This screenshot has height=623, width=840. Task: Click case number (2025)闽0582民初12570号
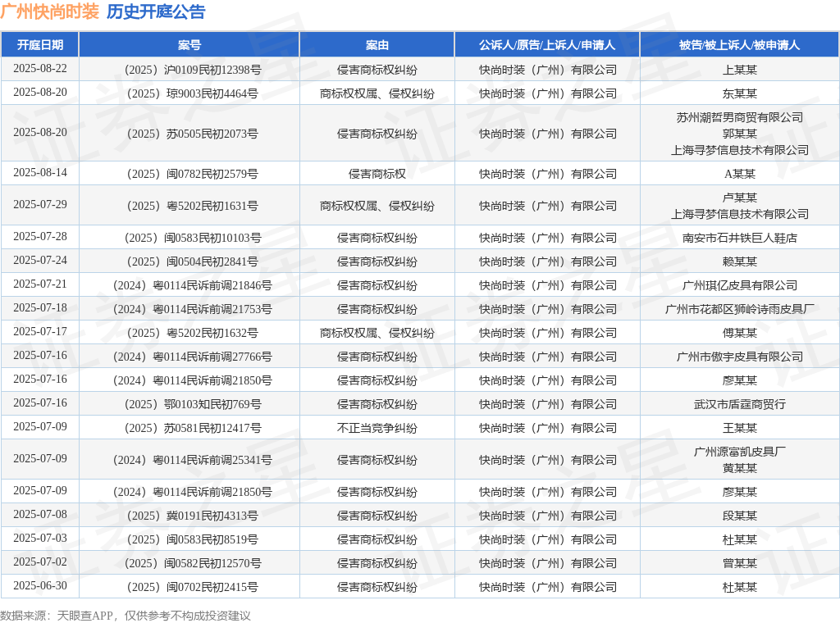click(x=193, y=564)
